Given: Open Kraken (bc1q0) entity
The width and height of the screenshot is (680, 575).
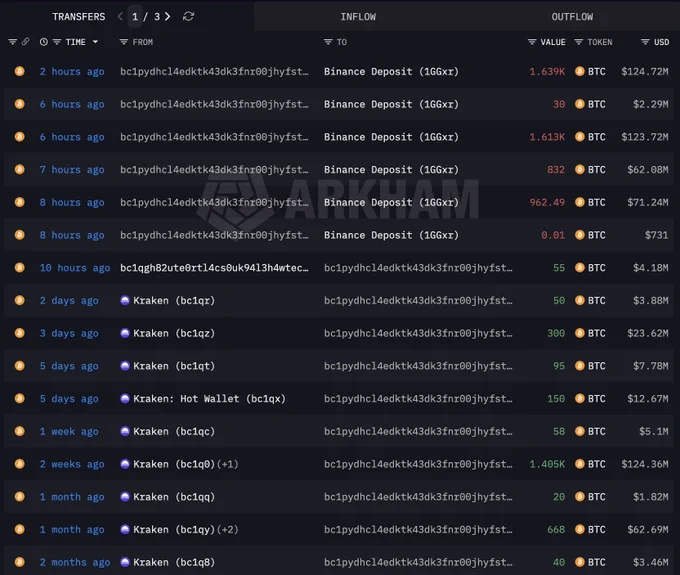Looking at the screenshot, I should [x=174, y=464].
